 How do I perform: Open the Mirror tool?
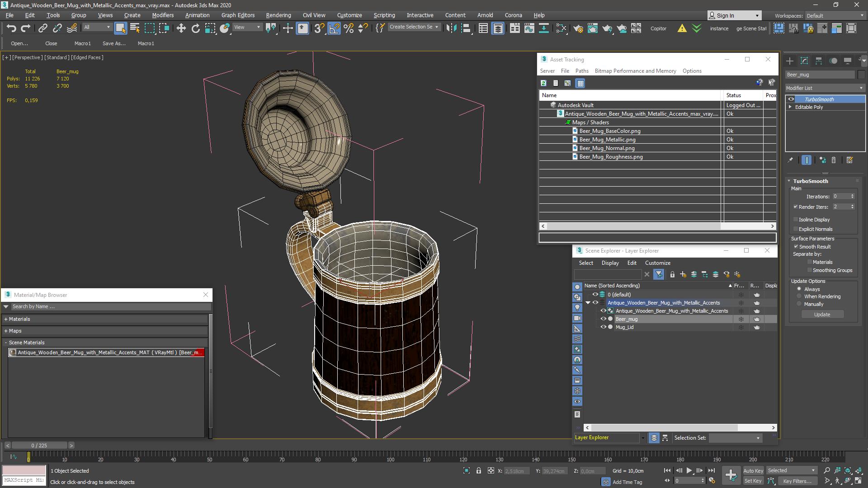click(x=451, y=28)
